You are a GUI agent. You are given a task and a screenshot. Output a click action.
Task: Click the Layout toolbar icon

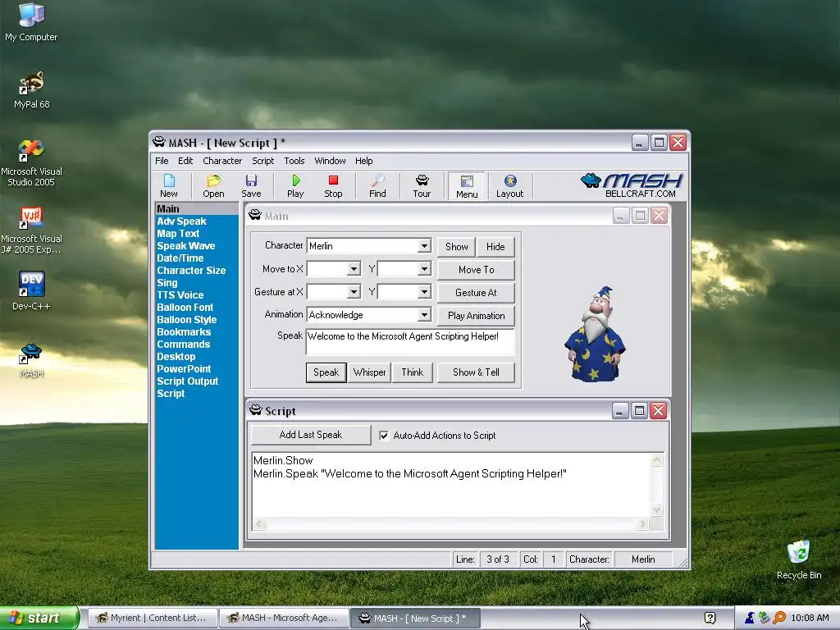point(509,186)
